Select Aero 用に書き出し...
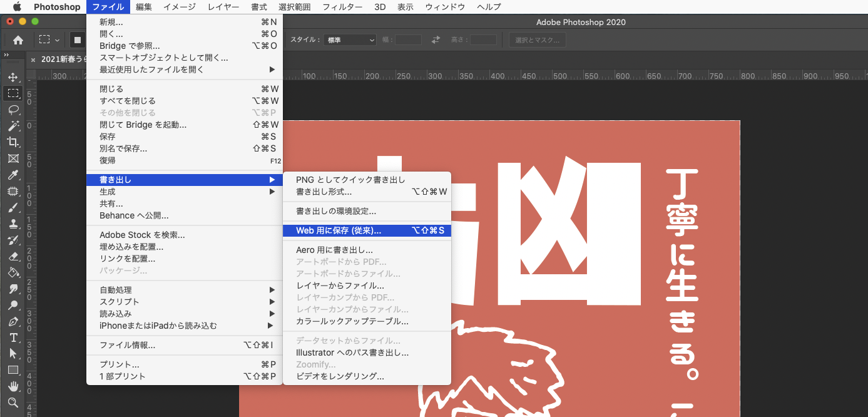Screen dimensions: 868x417 click(x=367, y=250)
